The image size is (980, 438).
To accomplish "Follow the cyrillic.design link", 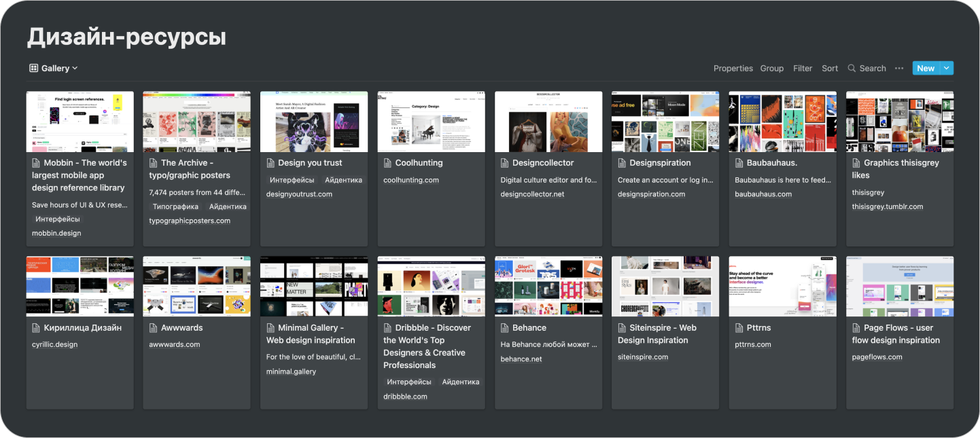I will point(55,345).
